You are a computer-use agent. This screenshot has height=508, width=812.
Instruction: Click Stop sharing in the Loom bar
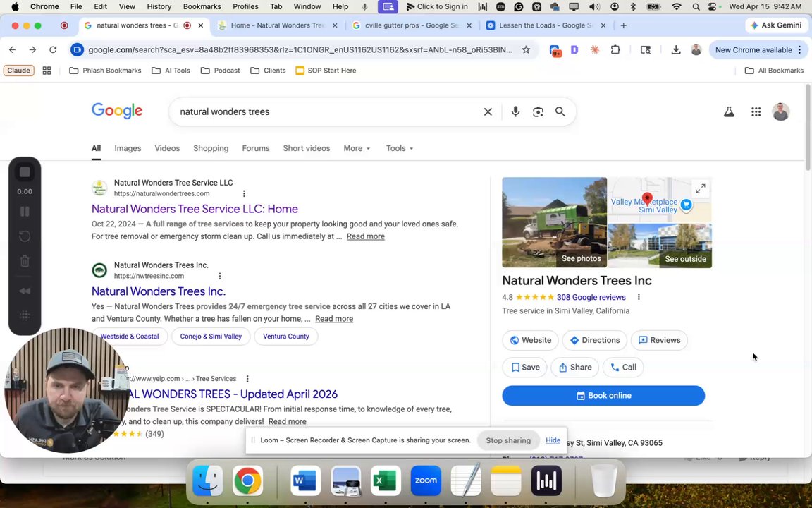tap(508, 440)
